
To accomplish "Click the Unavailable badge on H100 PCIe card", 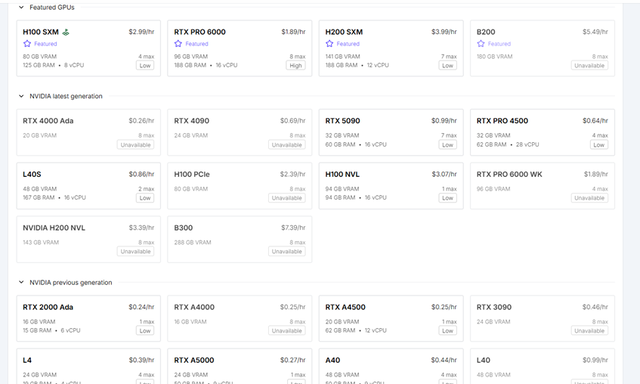I will (287, 198).
